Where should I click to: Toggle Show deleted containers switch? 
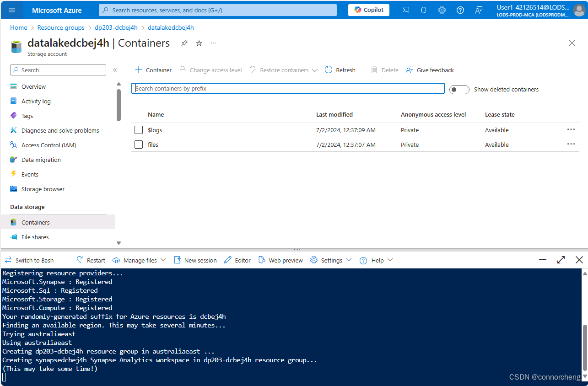pyautogui.click(x=459, y=89)
